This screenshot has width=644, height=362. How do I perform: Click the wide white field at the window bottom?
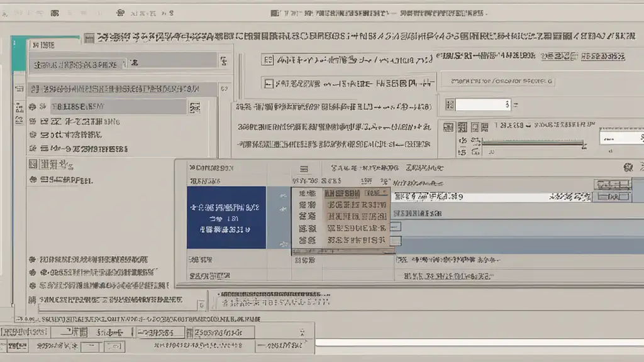[479, 343]
